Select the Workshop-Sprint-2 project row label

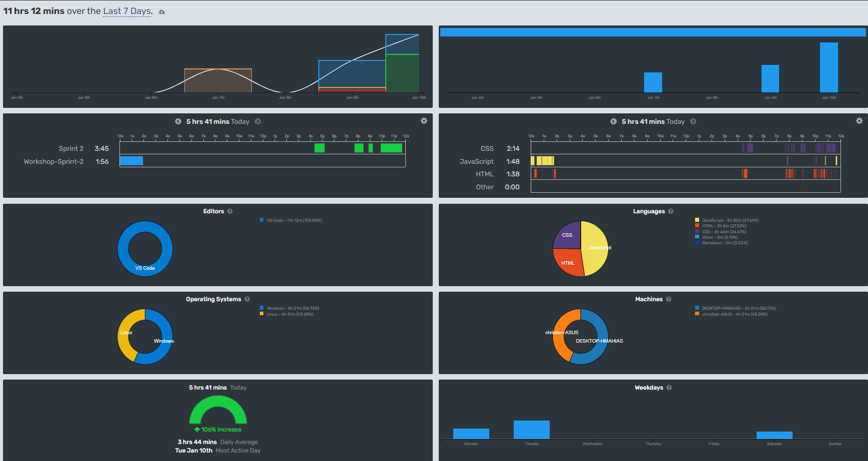pyautogui.click(x=53, y=161)
